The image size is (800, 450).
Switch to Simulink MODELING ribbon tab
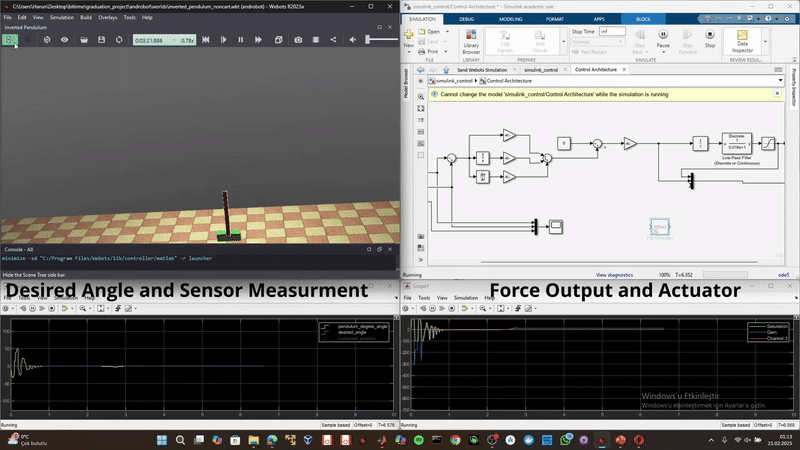[x=510, y=19]
